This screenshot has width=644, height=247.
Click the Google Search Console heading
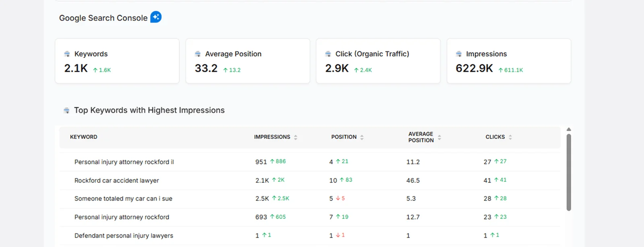pyautogui.click(x=103, y=18)
